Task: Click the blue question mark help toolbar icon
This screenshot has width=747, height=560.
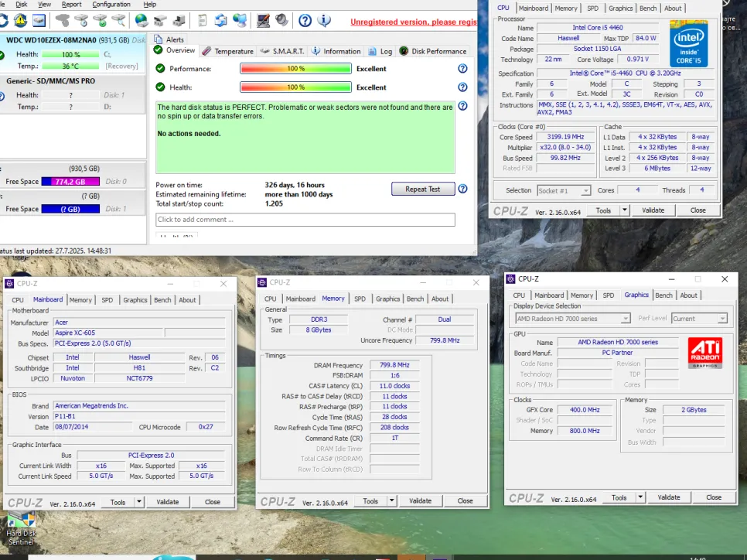Action: 305,20
